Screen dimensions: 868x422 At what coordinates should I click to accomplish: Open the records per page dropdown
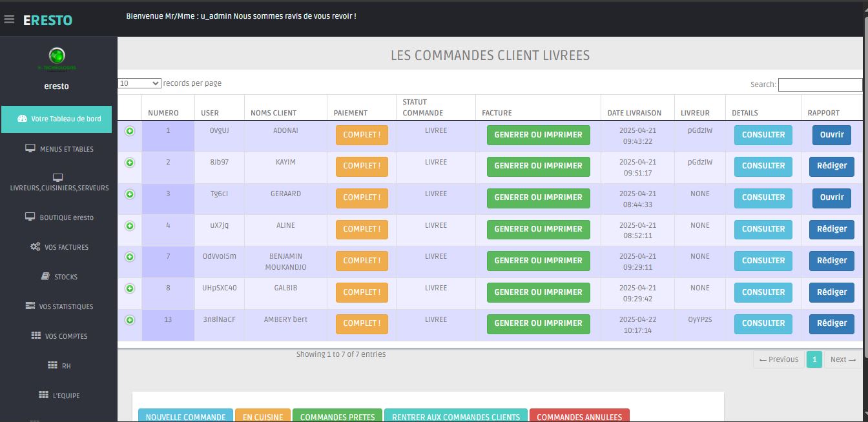[x=139, y=83]
